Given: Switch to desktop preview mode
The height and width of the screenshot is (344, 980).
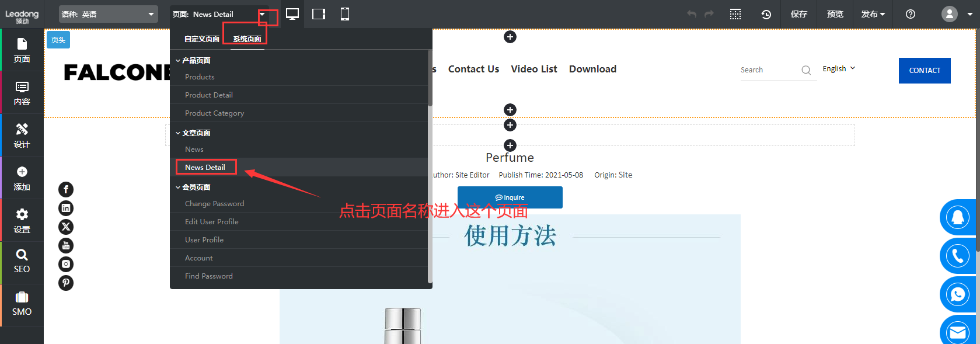Looking at the screenshot, I should coord(292,14).
